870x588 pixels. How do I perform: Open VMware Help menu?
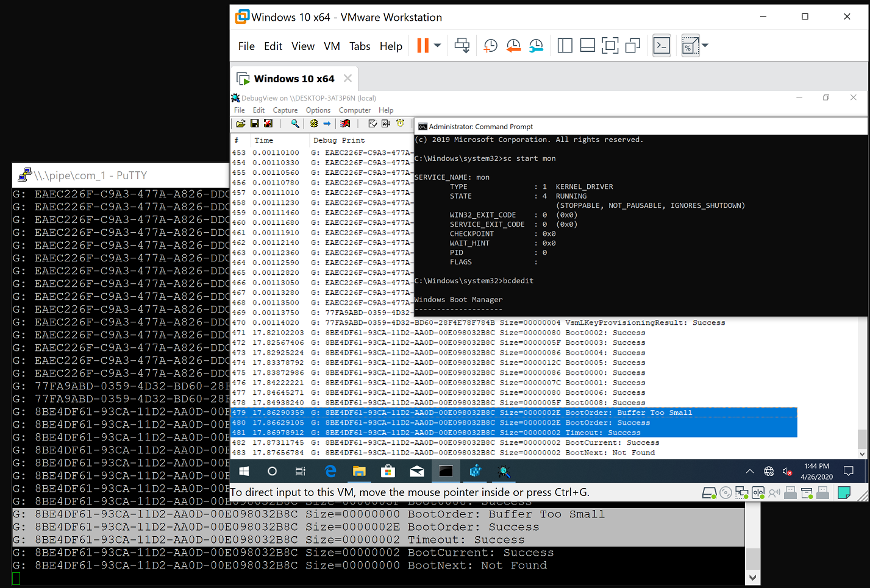tap(391, 46)
